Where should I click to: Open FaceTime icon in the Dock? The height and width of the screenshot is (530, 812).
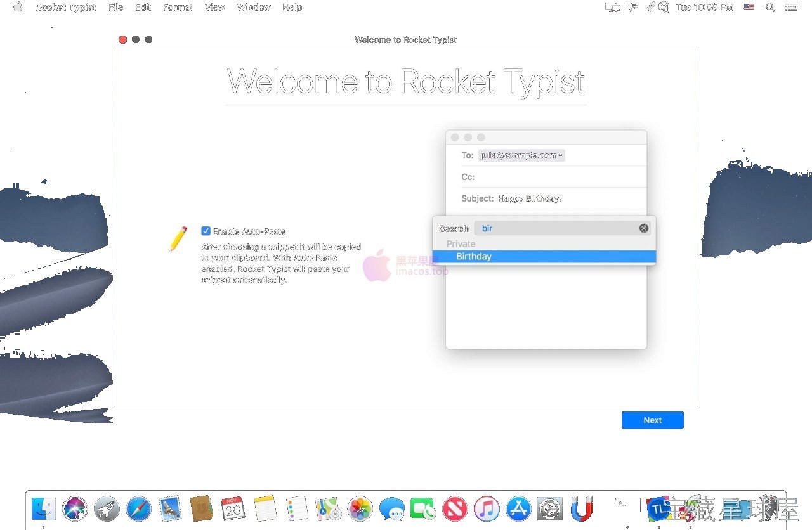tap(423, 508)
